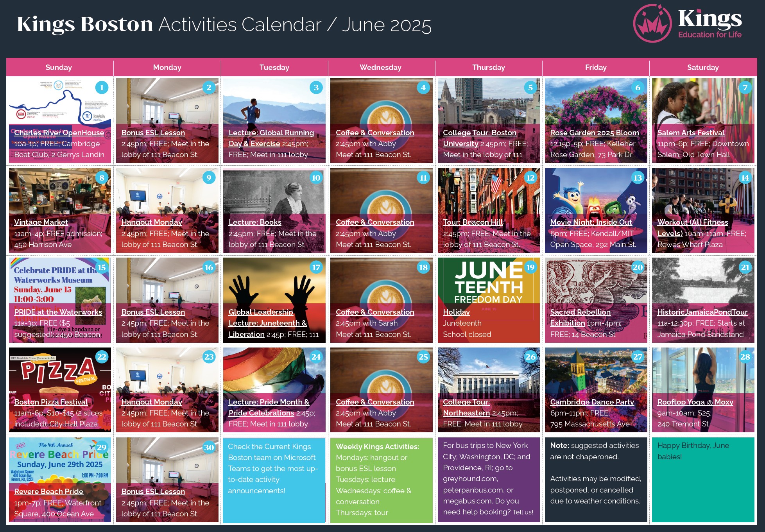Open the Sacred Rebellion Exhibition link
Image resolution: width=765 pixels, height=532 pixels.
point(580,317)
